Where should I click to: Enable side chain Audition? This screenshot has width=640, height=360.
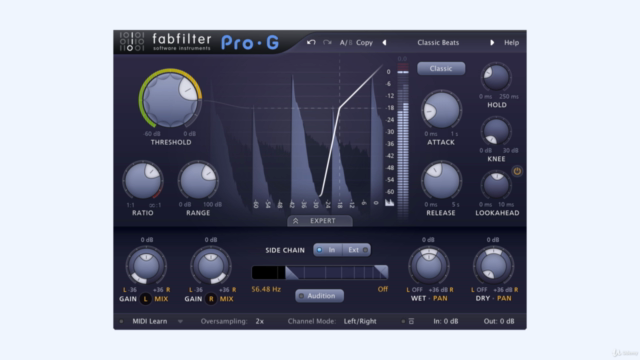[x=319, y=296]
